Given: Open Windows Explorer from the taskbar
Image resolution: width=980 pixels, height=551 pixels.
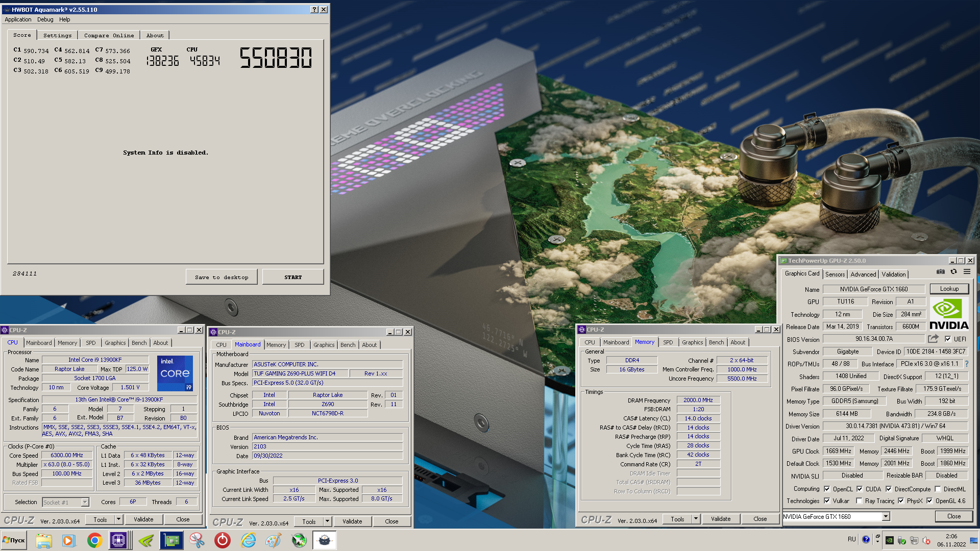Looking at the screenshot, I should pos(44,540).
